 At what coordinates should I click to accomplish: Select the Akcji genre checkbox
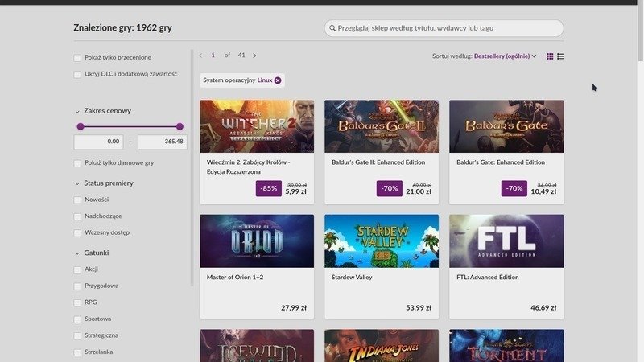point(77,269)
